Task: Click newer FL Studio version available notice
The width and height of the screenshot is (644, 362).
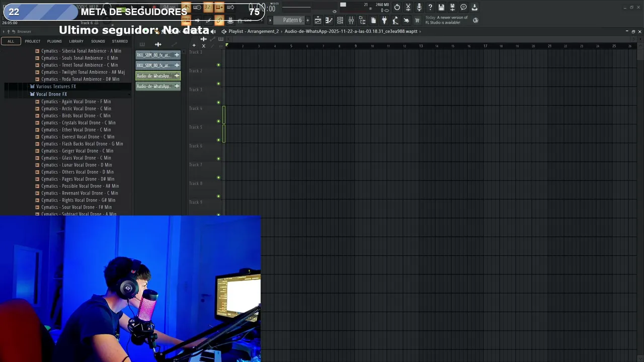Action: coord(447,20)
